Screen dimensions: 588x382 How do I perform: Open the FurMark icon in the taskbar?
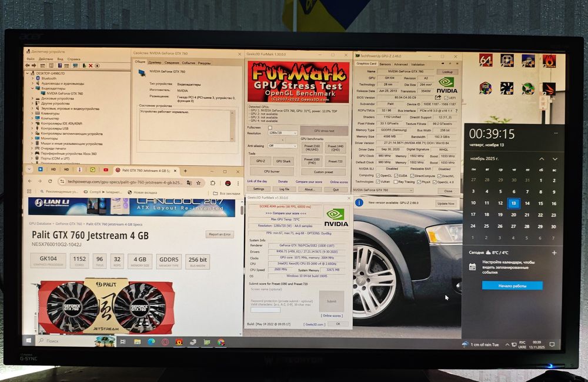pos(179,342)
